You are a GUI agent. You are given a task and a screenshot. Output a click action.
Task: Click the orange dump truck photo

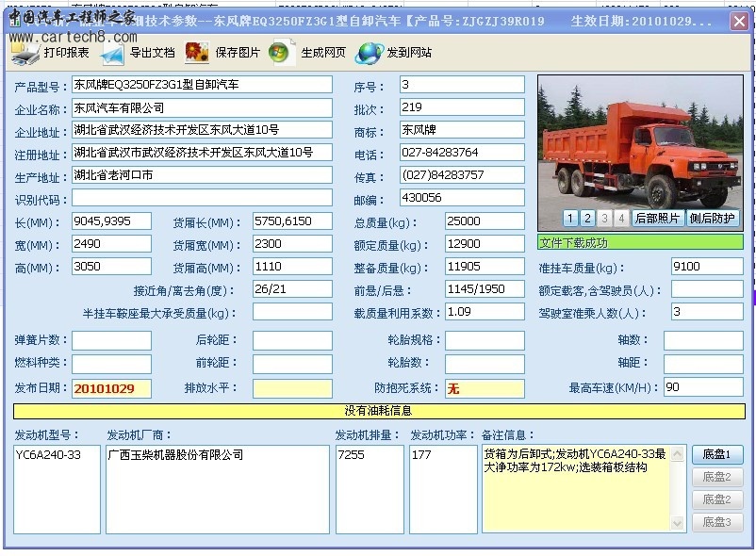640,153
